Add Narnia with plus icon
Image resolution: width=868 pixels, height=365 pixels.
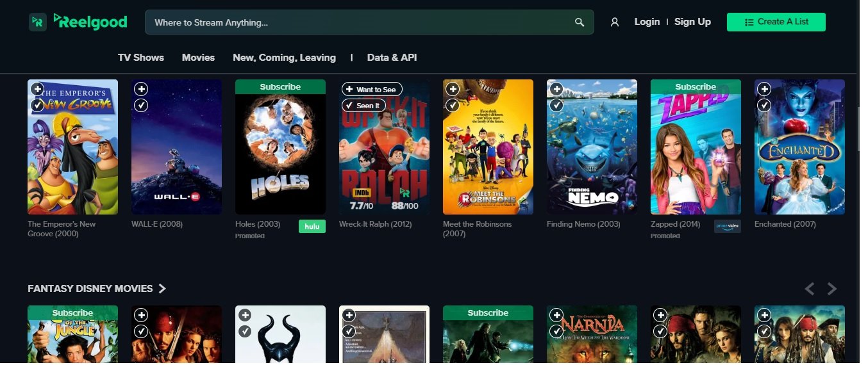pyautogui.click(x=557, y=315)
